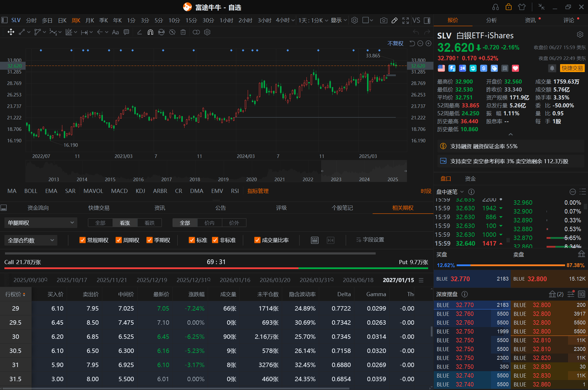Open customer service headphone icon

pyautogui.click(x=495, y=7)
